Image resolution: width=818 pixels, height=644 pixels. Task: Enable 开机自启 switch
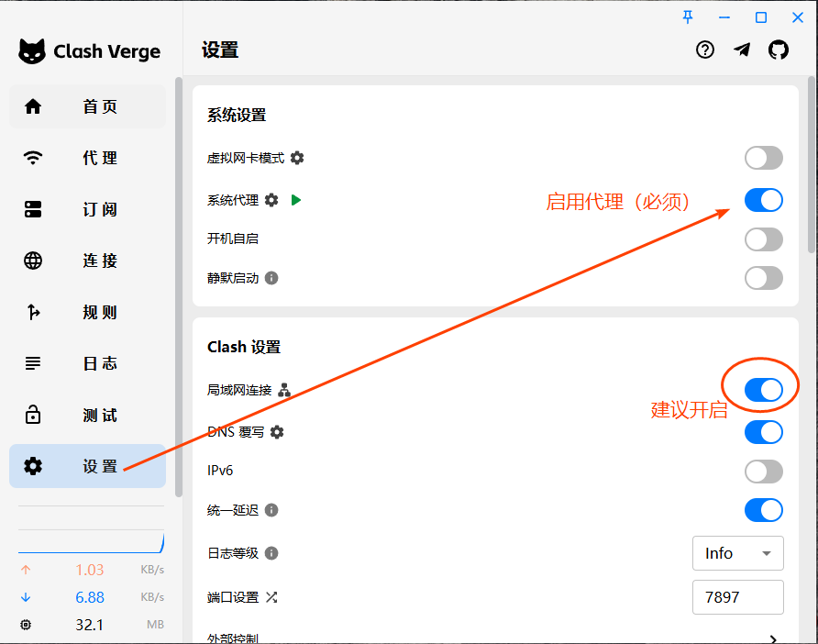click(764, 239)
